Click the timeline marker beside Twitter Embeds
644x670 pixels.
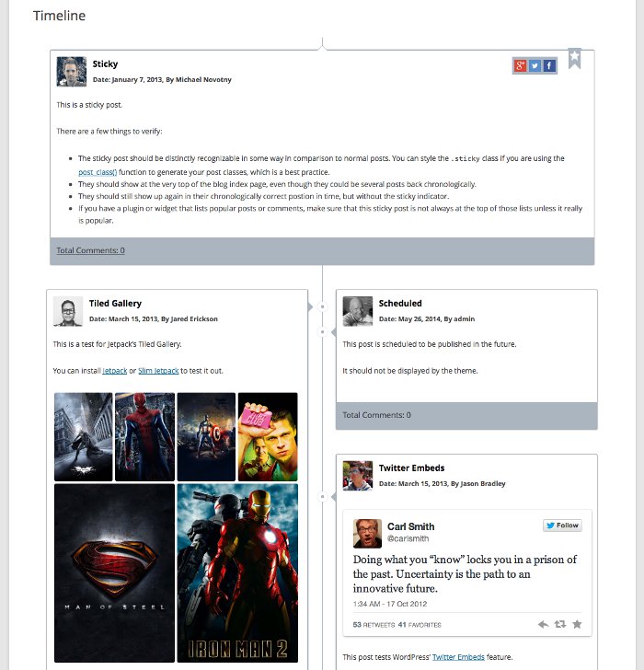click(322, 497)
